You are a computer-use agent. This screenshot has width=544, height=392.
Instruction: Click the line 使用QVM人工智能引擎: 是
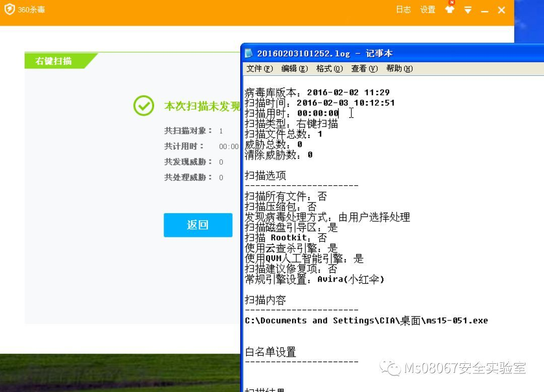pyautogui.click(x=304, y=258)
